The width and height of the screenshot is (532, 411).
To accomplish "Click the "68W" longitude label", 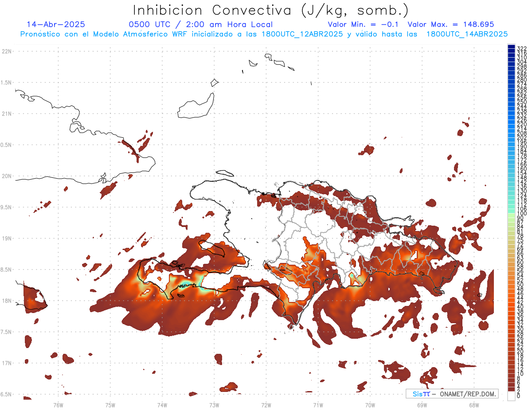I will pyautogui.click(x=474, y=405).
